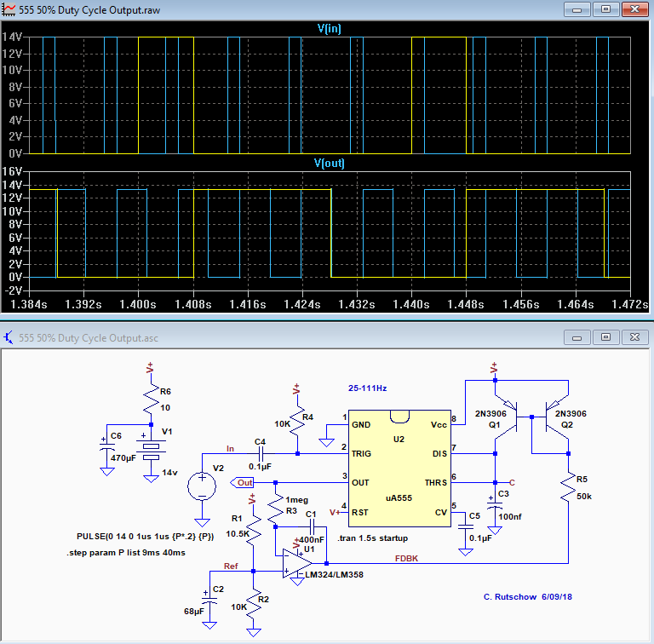Click the C. Rutschow 6/09/18 comment

[528, 597]
